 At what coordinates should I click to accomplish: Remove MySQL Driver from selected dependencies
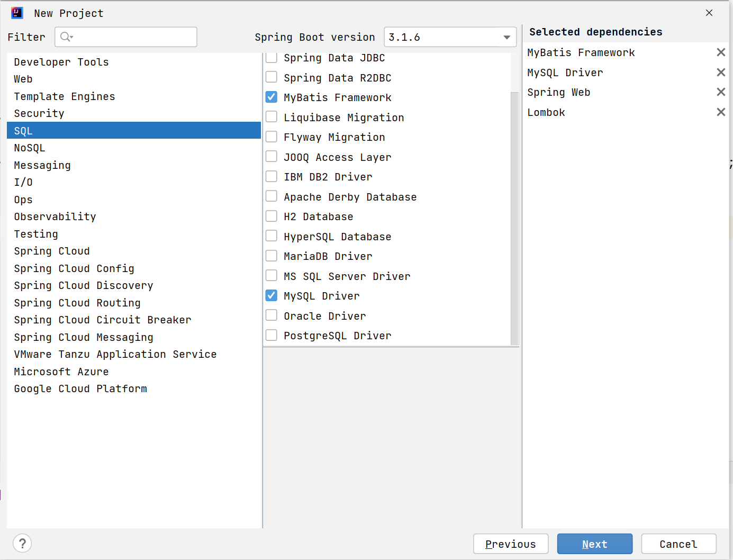[720, 73]
